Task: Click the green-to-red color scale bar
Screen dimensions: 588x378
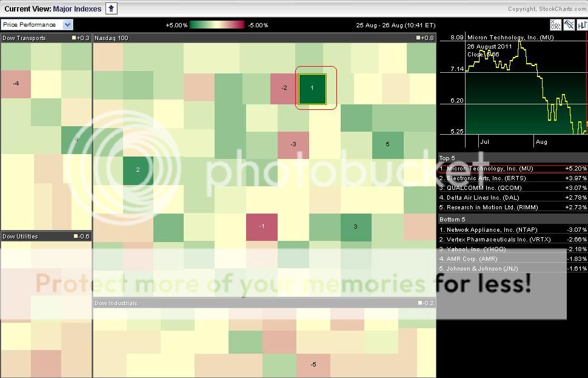Action: (217, 25)
